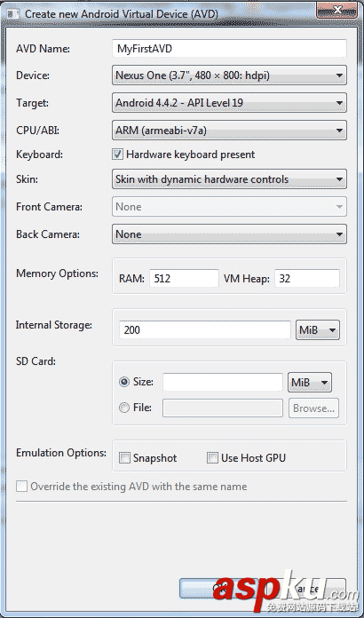Click the Internal Storage field showing 200
This screenshot has width=364, height=618.
point(205,329)
